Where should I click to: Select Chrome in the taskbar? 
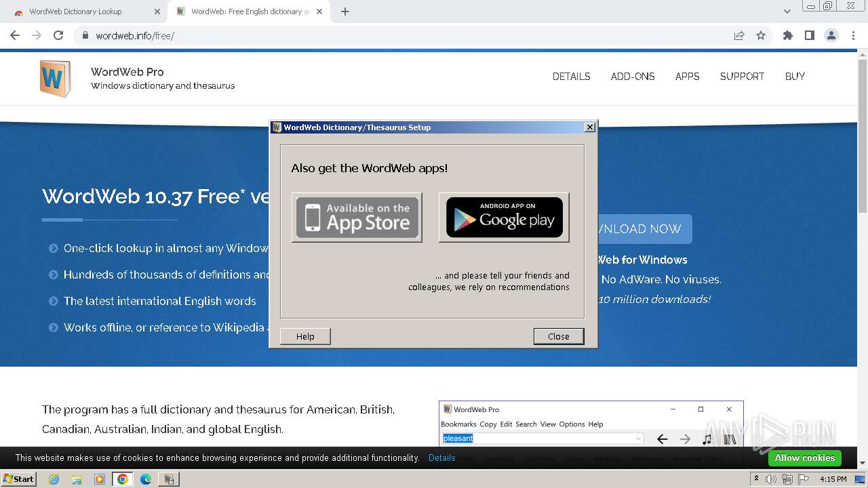123,479
